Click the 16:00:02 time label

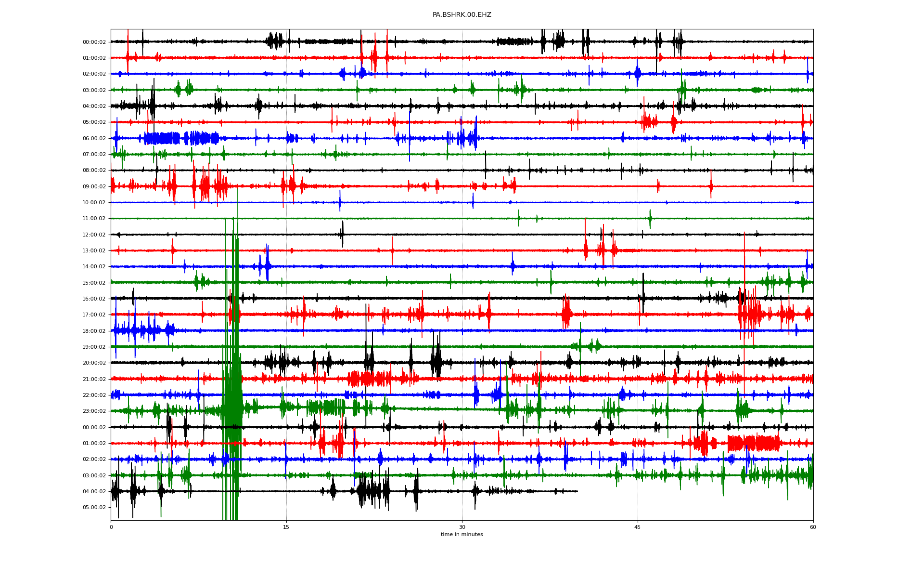click(x=94, y=299)
